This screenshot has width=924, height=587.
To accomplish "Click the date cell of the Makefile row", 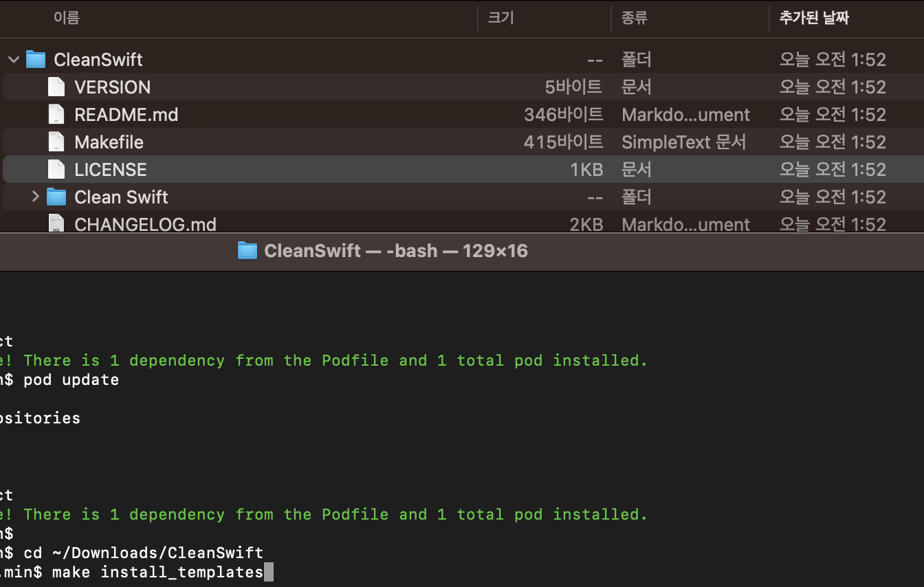I will coord(833,142).
